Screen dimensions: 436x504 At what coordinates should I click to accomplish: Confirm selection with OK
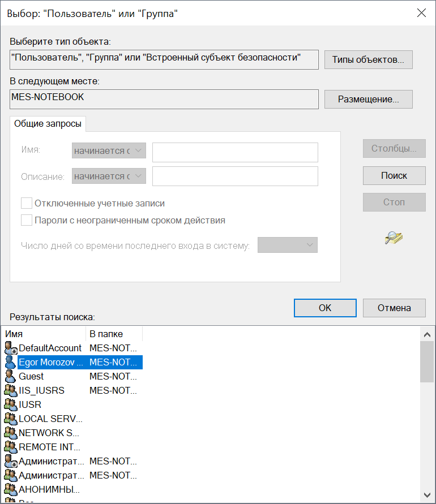(x=325, y=308)
